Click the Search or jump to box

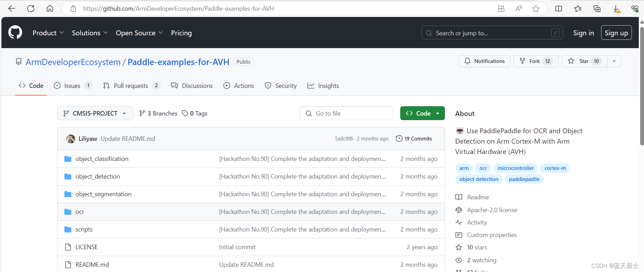tap(492, 33)
